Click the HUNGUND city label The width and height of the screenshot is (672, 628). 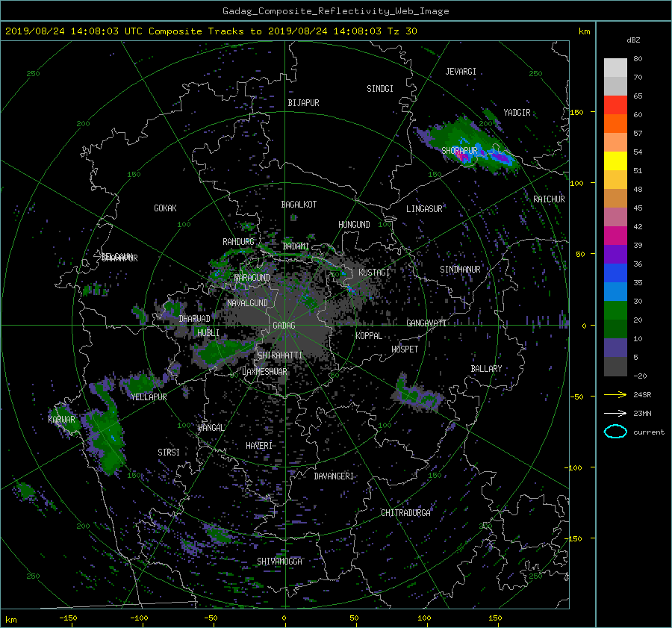point(354,225)
